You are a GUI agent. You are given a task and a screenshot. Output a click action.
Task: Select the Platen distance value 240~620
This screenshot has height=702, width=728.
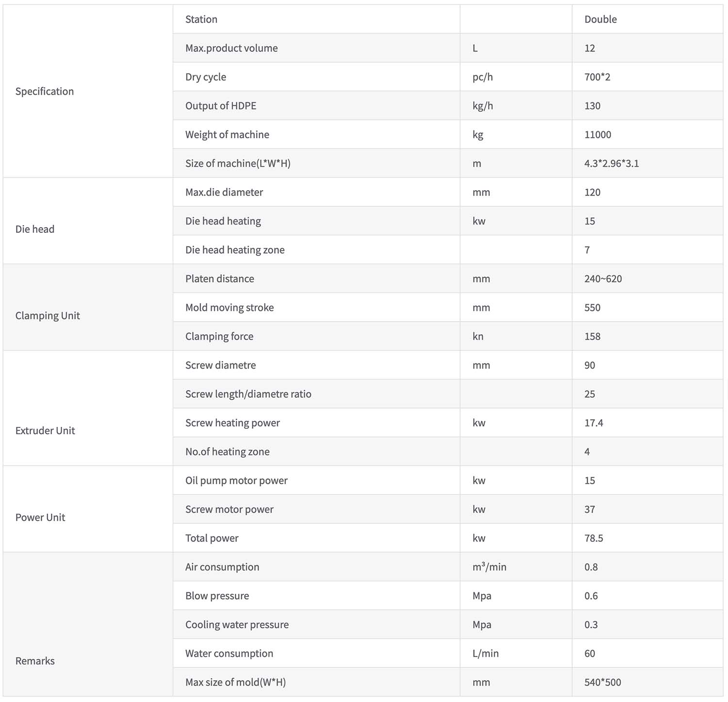(x=603, y=278)
